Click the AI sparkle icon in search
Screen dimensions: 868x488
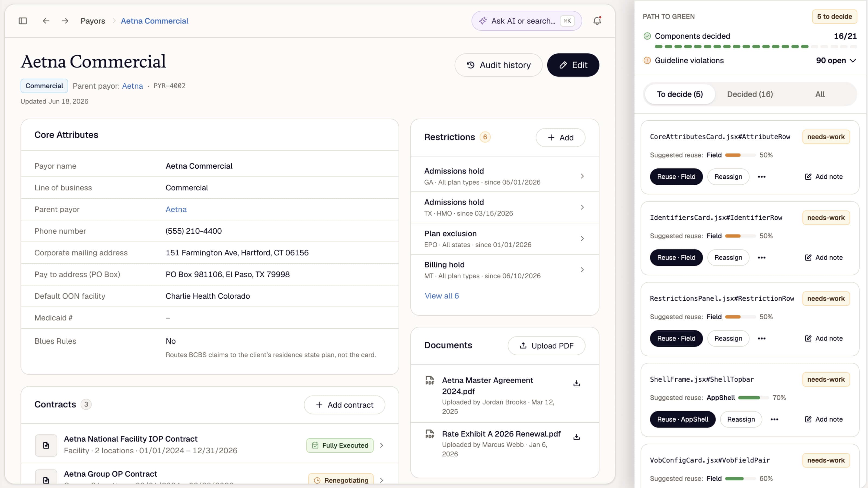(483, 21)
